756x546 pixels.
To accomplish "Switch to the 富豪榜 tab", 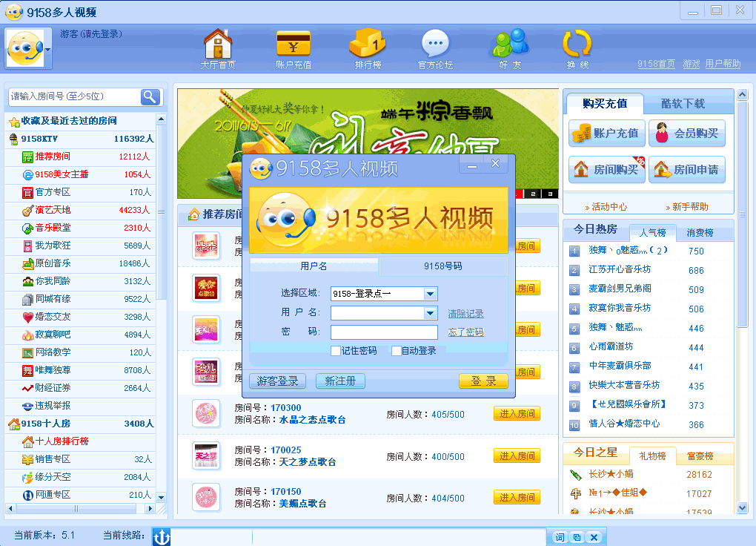I will pyautogui.click(x=700, y=456).
